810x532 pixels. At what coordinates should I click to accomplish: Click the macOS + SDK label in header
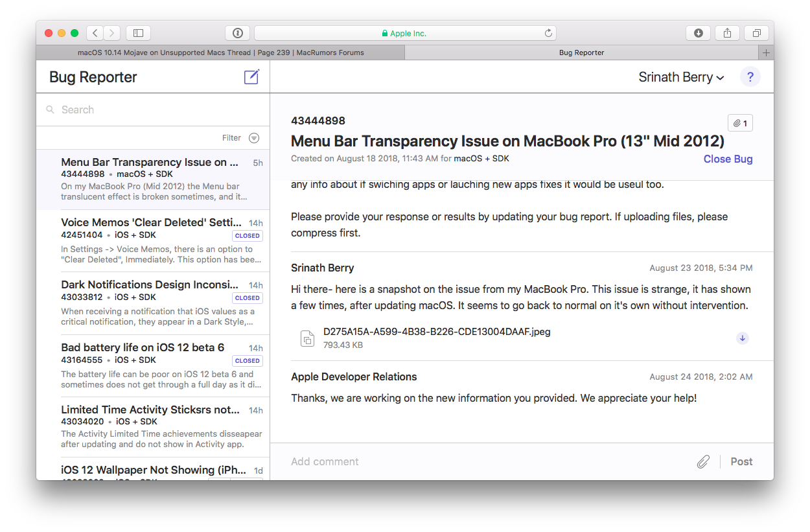481,158
